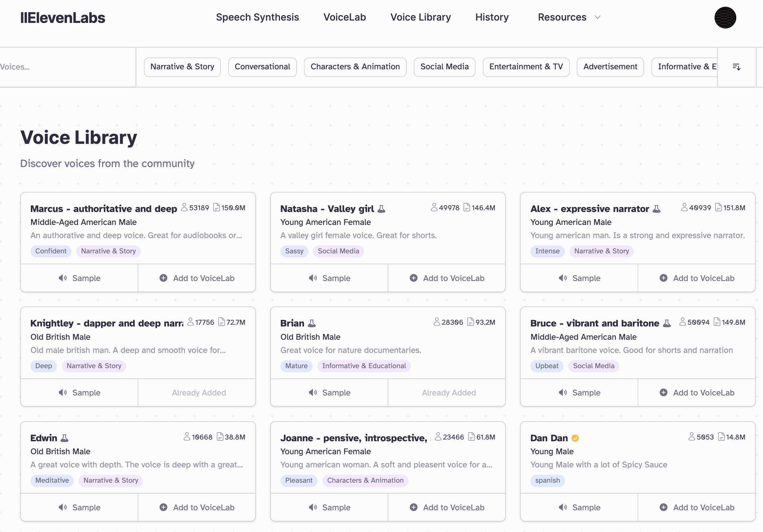Click the character count icon on Marcus card
Image resolution: width=763 pixels, height=532 pixels.
[x=216, y=208]
